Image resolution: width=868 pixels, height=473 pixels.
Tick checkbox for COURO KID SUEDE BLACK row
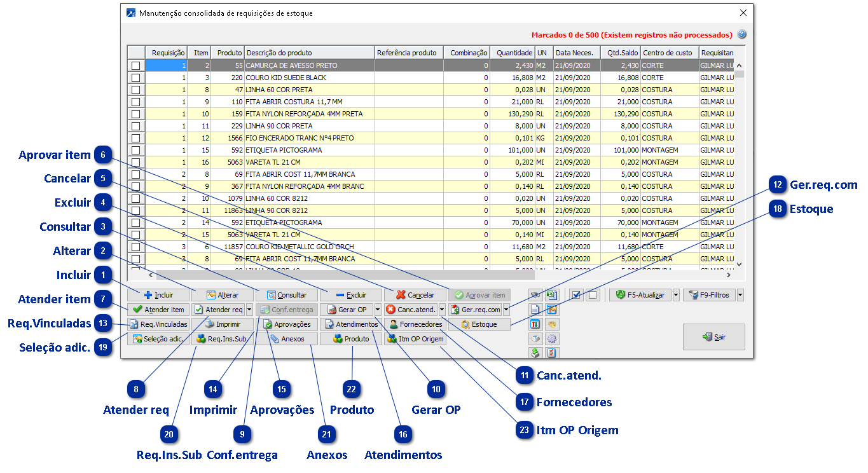click(135, 78)
